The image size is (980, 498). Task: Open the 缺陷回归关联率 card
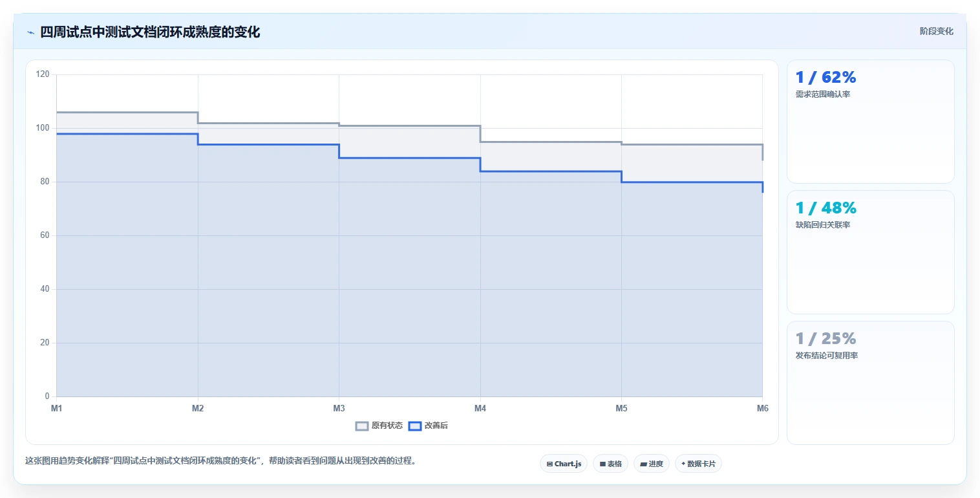(x=870, y=252)
